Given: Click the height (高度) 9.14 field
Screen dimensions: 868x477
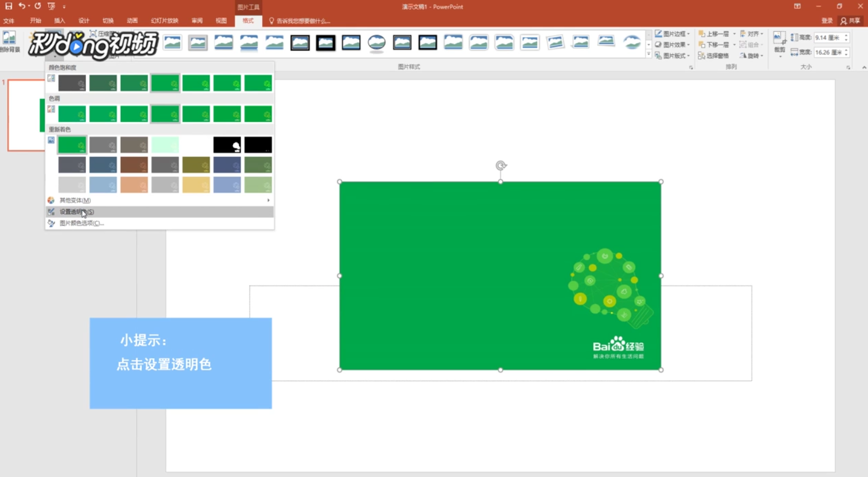Looking at the screenshot, I should point(829,38).
